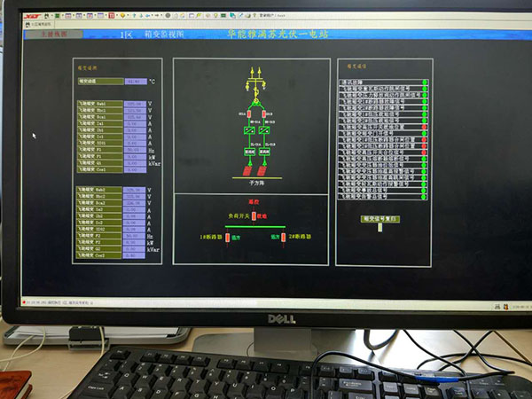
Task: Click the red logo icon in top toolbar
Action: (30, 15)
